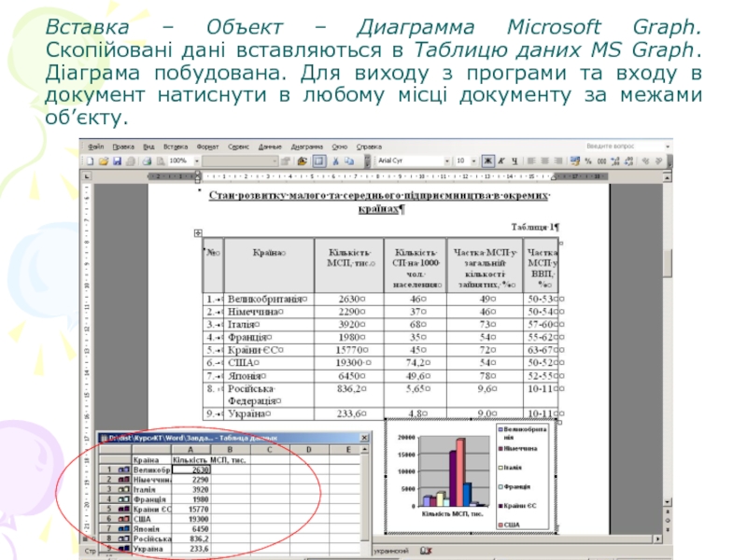Image resolution: width=747 pixels, height=560 pixels.
Task: Align text right
Action: [x=558, y=161]
